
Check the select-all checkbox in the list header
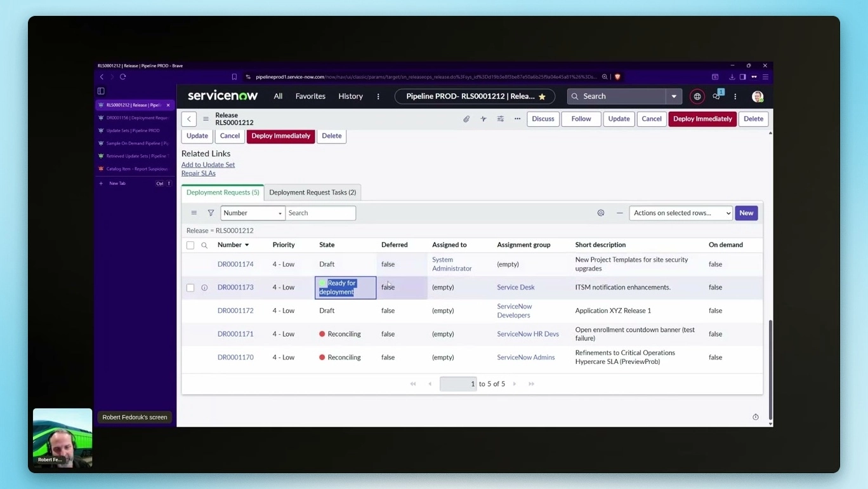(190, 245)
